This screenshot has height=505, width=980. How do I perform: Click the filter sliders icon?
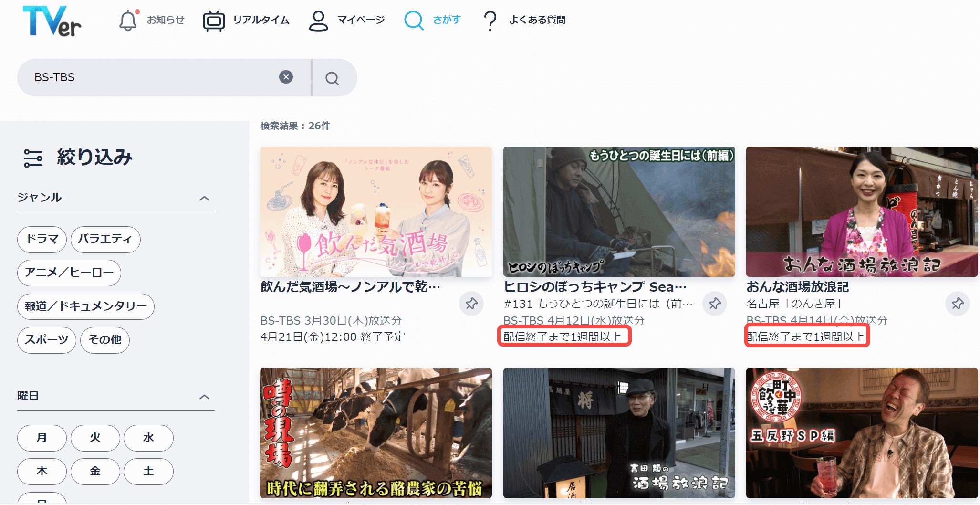33,158
